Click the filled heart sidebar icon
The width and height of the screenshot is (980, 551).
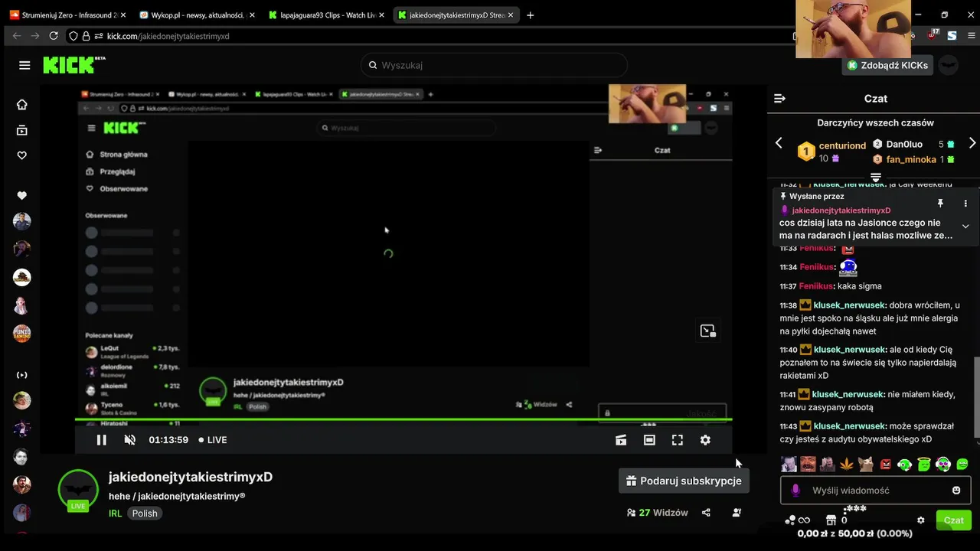pos(22,196)
